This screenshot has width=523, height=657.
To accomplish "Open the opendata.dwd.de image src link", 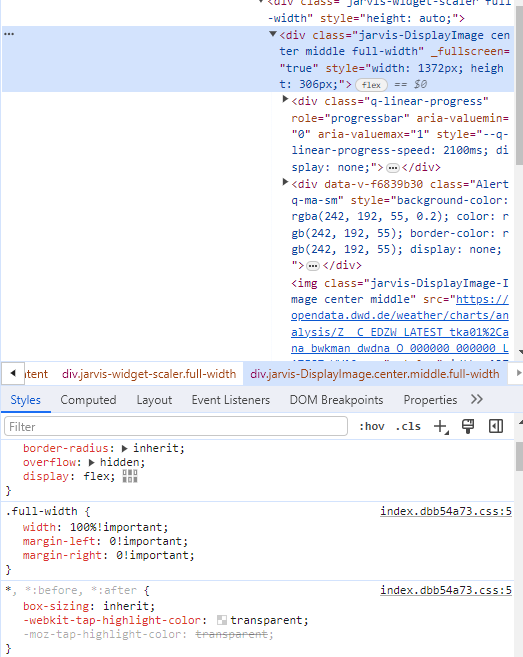I will point(400,323).
